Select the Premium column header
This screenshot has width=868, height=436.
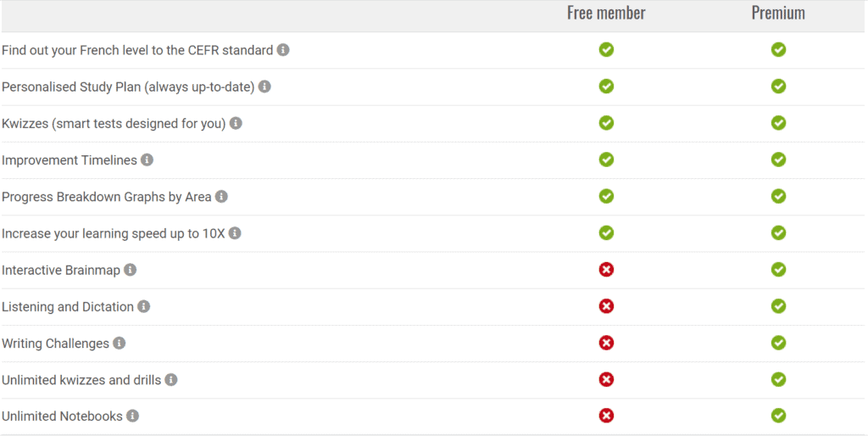pyautogui.click(x=778, y=13)
